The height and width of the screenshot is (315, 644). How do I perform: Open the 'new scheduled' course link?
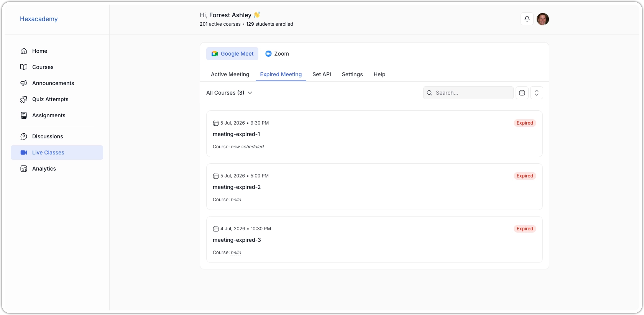(247, 147)
